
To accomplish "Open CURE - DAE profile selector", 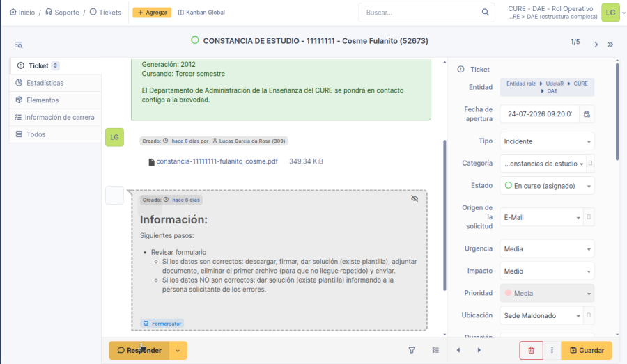I will pyautogui.click(x=552, y=13).
